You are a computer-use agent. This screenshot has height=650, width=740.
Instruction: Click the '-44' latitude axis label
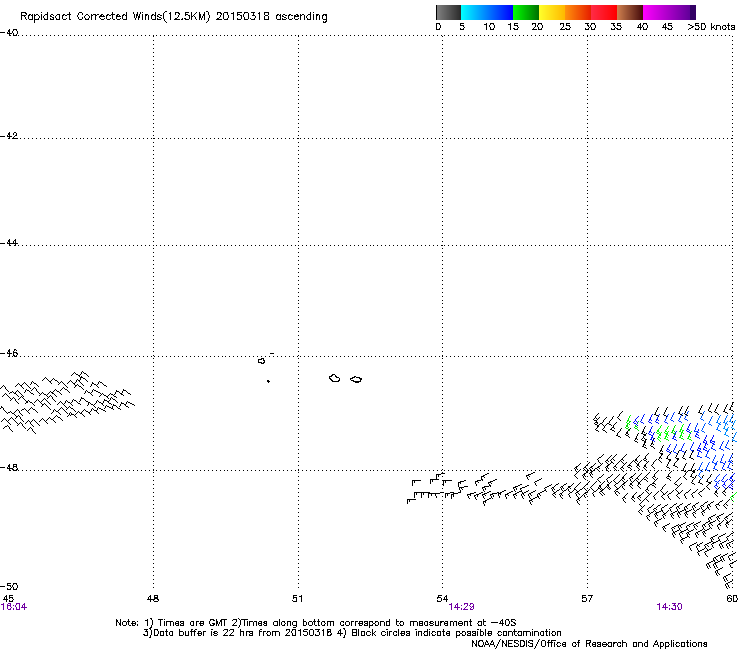(9, 243)
